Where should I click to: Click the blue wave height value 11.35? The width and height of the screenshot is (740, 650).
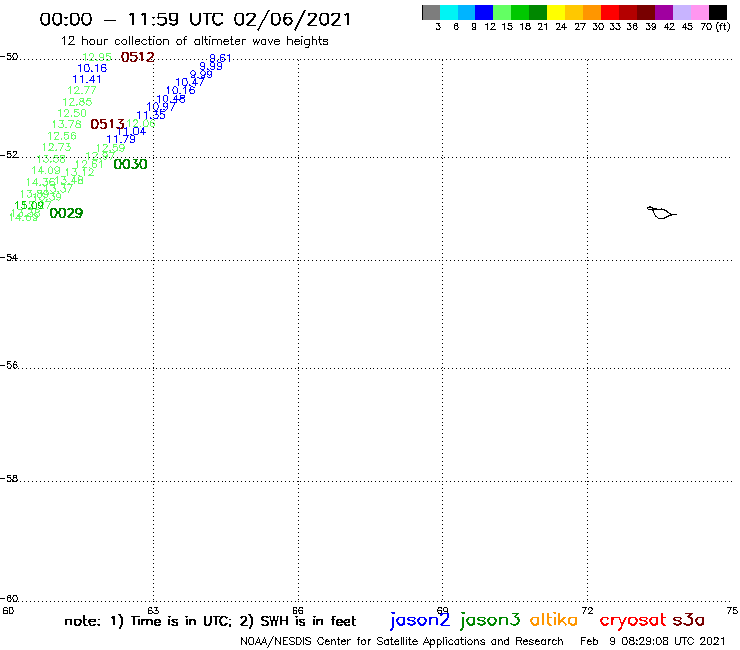[151, 115]
